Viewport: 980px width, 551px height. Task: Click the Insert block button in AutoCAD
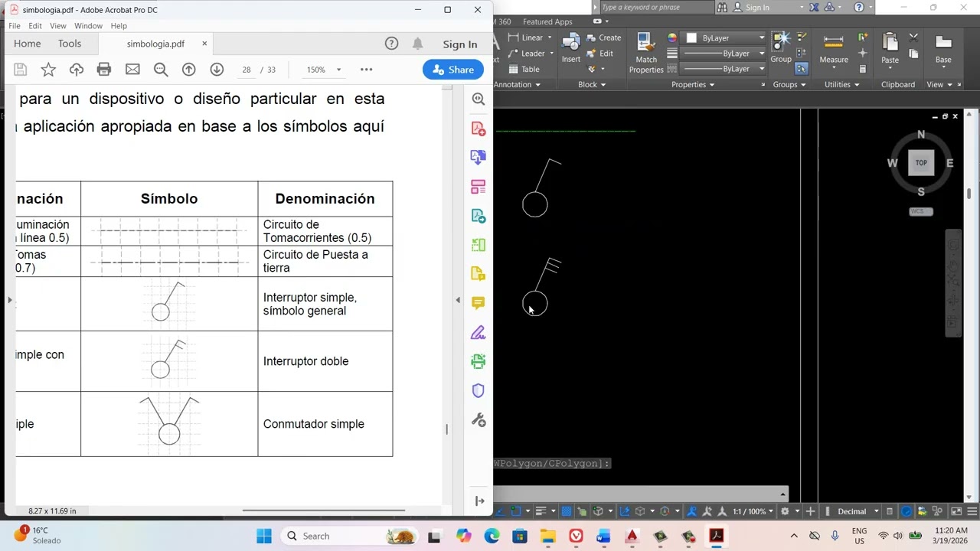(571, 47)
